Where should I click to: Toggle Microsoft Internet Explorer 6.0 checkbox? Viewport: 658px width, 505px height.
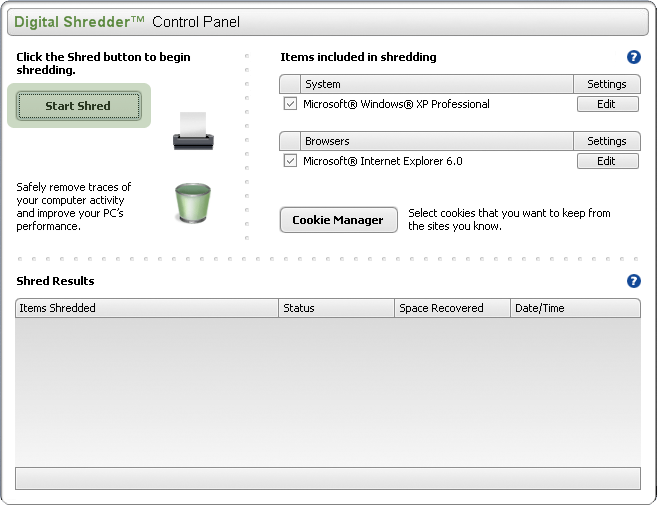click(x=290, y=161)
